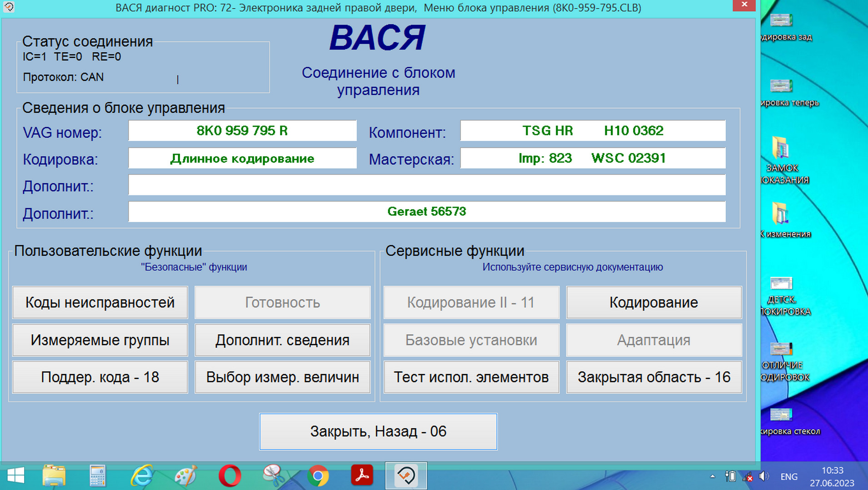Viewport: 868px width, 490px height.
Task: Click the Базовые установки button
Action: point(471,340)
